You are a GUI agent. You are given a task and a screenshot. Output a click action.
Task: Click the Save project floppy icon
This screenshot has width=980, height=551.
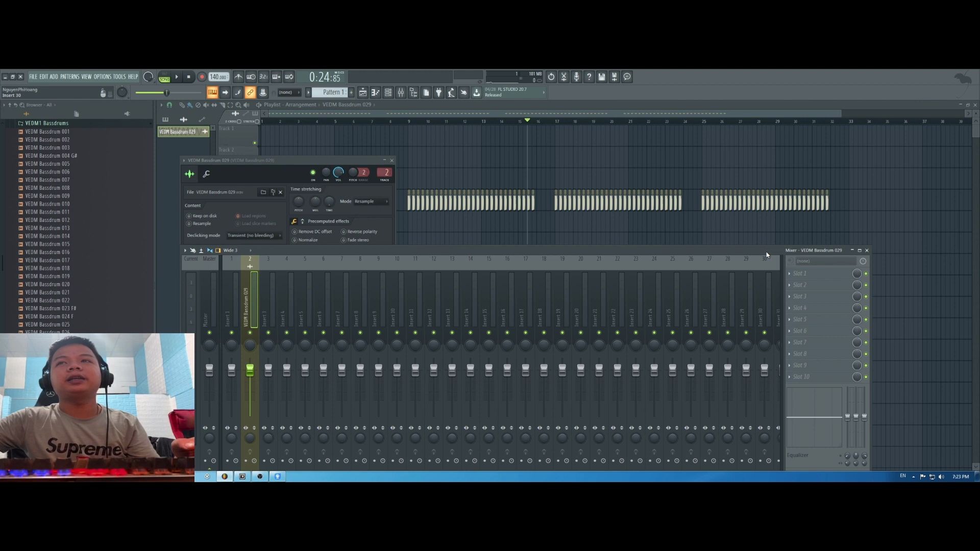(602, 77)
